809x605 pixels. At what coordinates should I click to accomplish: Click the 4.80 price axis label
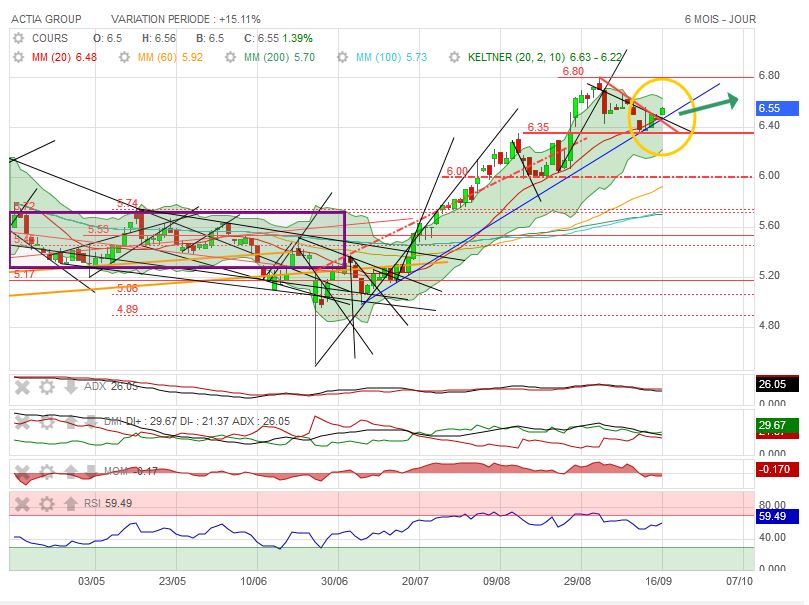769,326
